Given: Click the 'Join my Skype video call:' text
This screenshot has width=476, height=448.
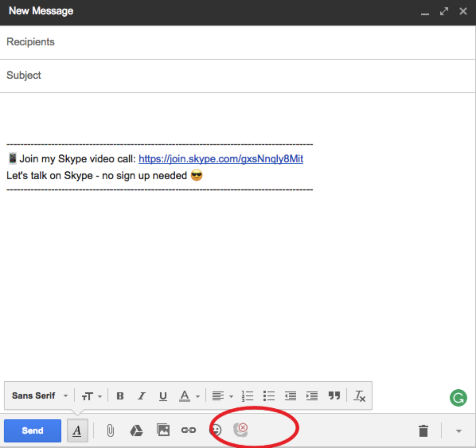Looking at the screenshot, I should (x=78, y=159).
